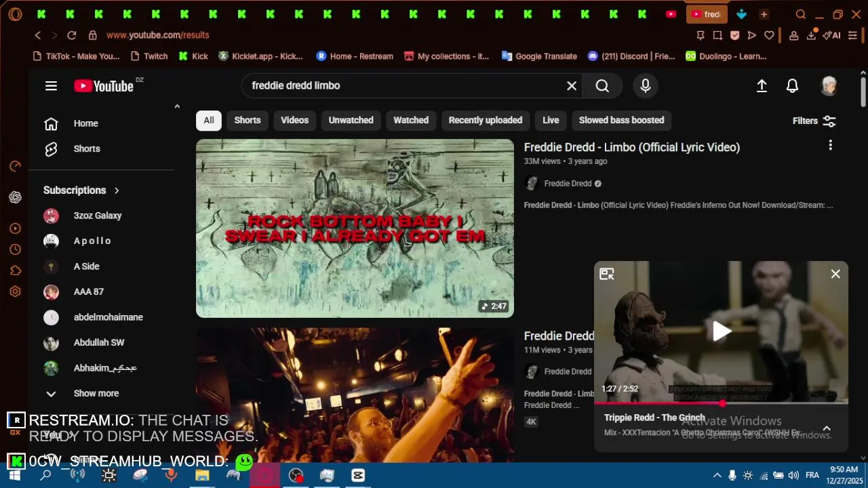Open Apollo channel subscription
This screenshot has width=868, height=488.
pyautogui.click(x=92, y=241)
